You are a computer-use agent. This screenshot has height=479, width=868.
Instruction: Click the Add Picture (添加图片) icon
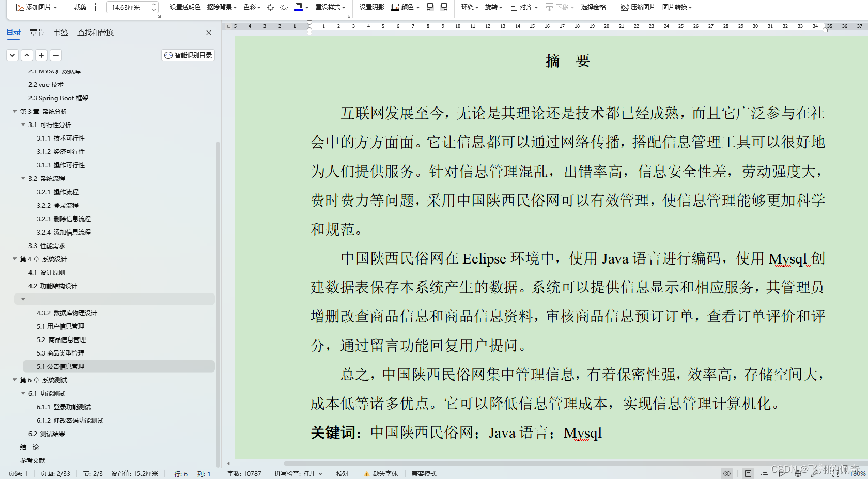tap(20, 7)
